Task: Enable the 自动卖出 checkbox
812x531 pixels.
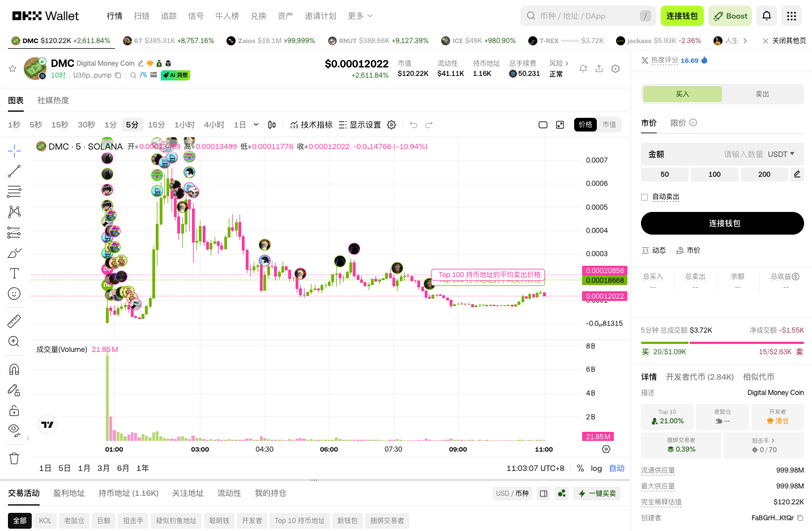Action: point(644,197)
